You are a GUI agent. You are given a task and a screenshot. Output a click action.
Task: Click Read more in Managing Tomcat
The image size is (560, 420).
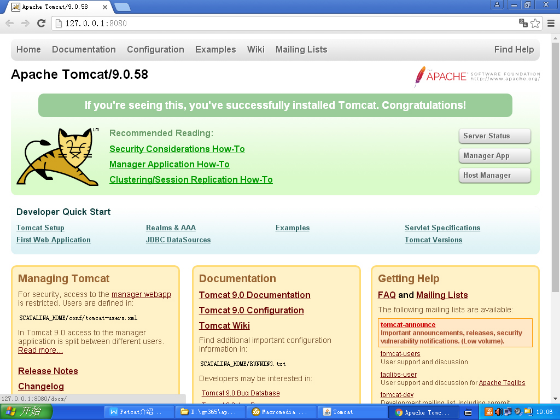[40, 350]
